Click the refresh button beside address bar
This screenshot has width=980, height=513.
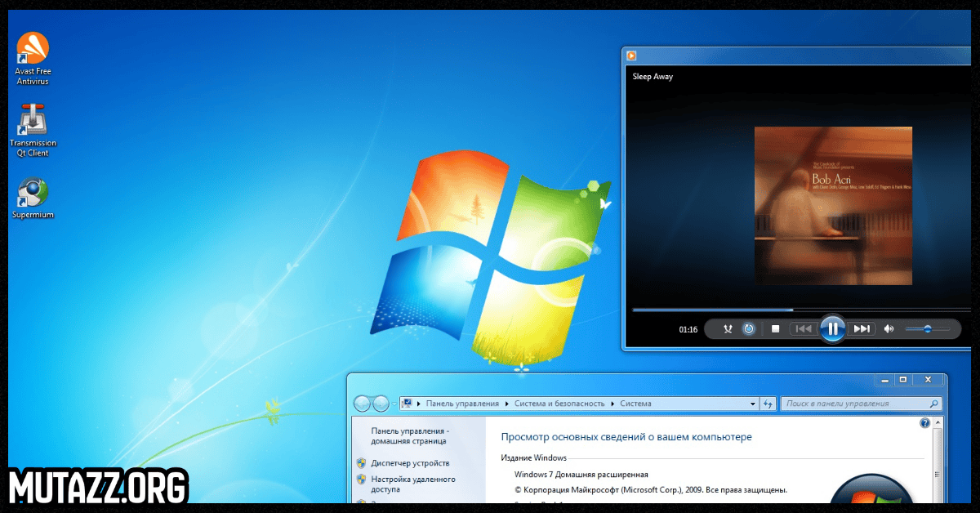click(768, 404)
